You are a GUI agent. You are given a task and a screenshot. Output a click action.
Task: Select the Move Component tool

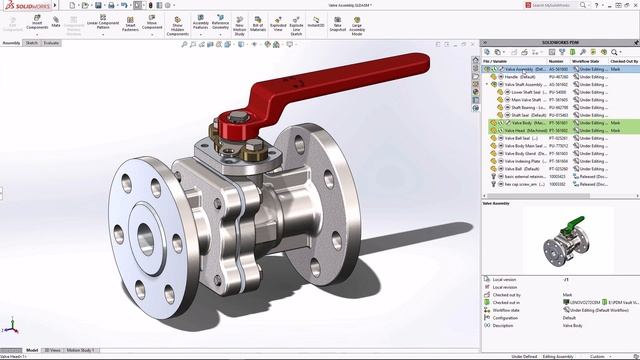(x=152, y=22)
